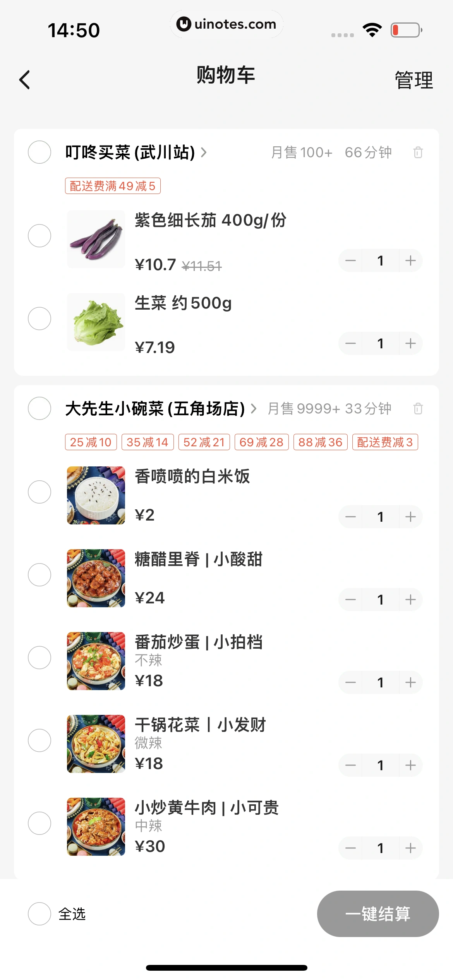Delete 大先生小碗菜 store with trash icon
The image size is (453, 980).
point(418,409)
